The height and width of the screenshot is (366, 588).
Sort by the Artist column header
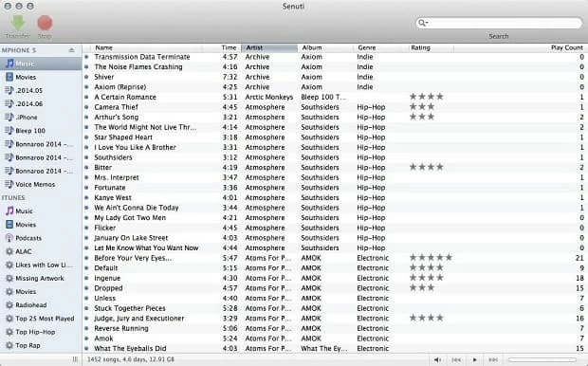(x=269, y=47)
